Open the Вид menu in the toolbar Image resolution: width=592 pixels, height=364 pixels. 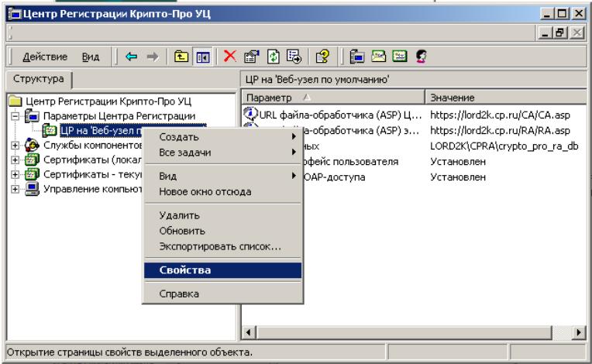91,57
